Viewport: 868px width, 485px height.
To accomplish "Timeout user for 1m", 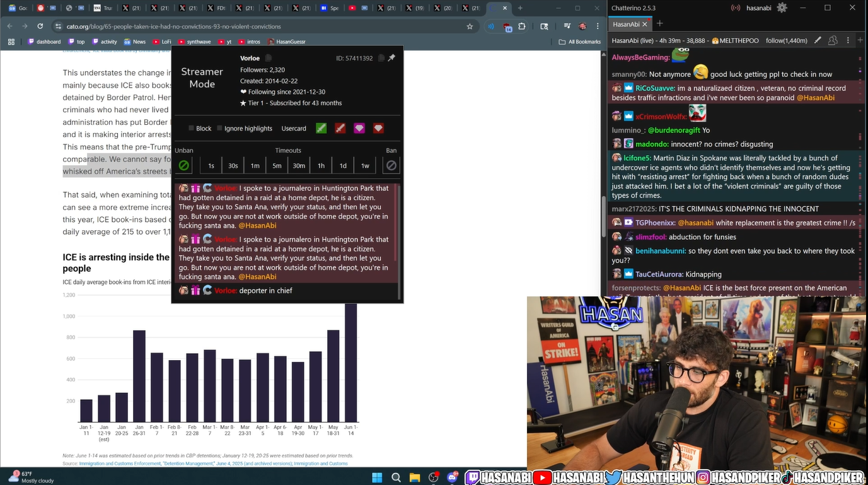I will click(255, 165).
